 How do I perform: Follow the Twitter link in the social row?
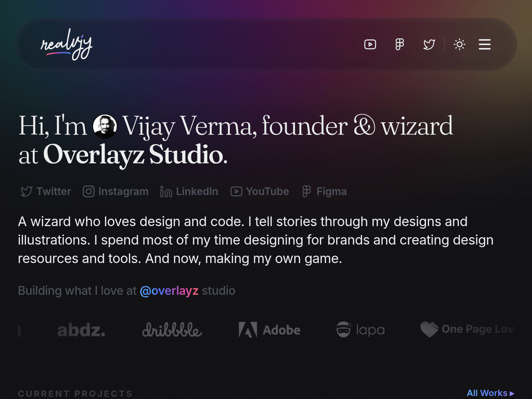click(27, 191)
